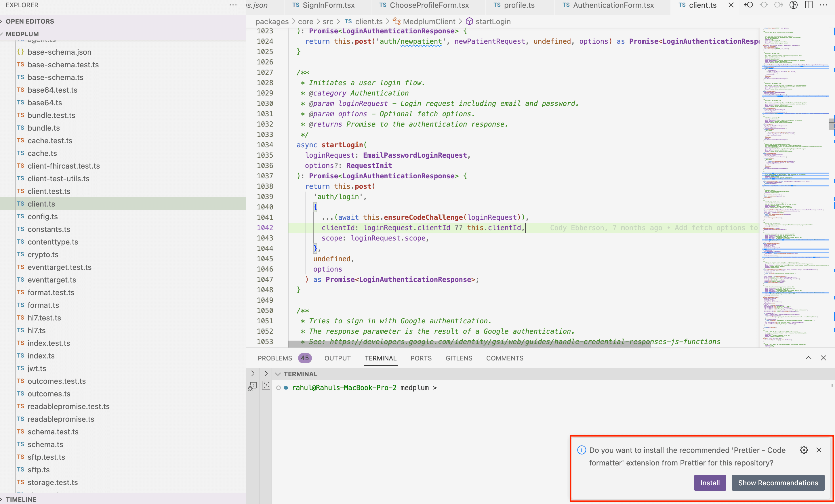
Task: Click the editor More Actions ellipsis
Action: point(824,5)
